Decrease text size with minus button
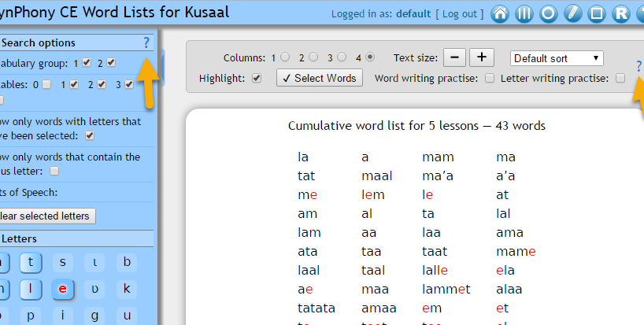Viewport: 644px width, 325px height. [x=455, y=57]
